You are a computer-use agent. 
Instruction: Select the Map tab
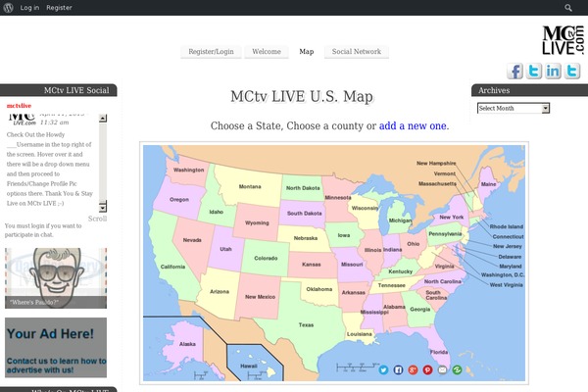coord(307,52)
